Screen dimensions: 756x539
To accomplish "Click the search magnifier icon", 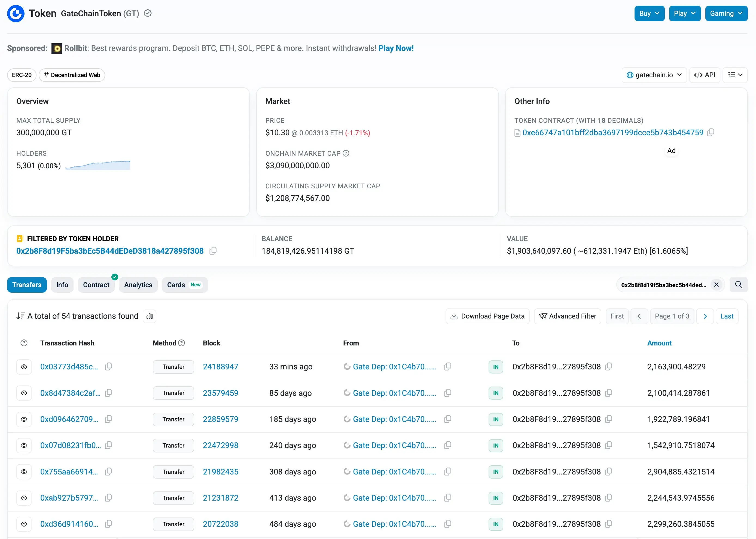I will point(738,285).
